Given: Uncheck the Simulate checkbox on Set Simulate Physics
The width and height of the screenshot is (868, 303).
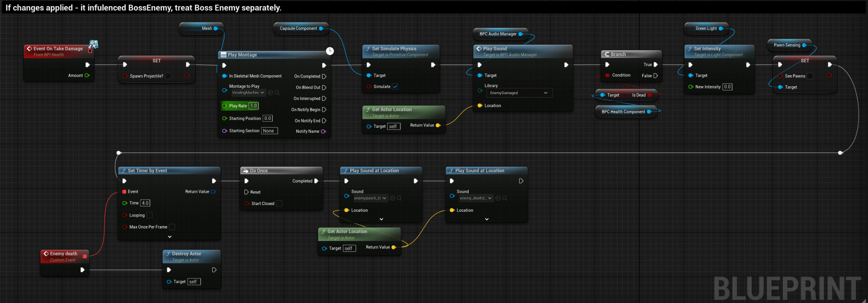Looking at the screenshot, I should 395,87.
